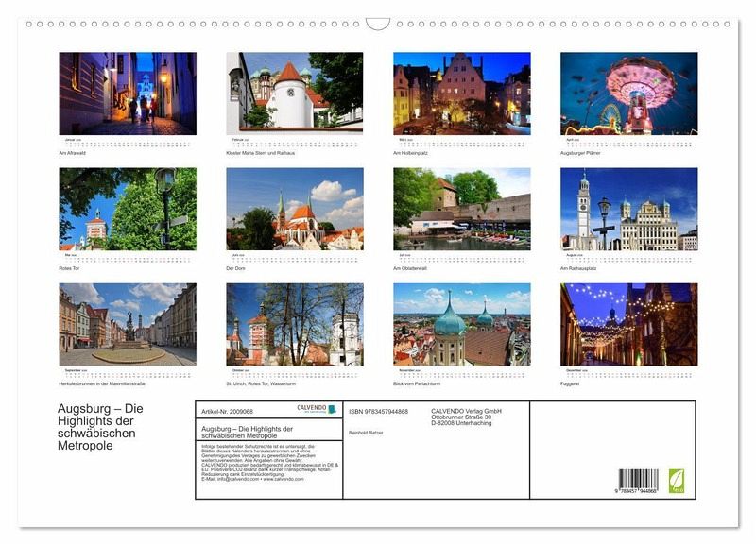756x545 pixels.
Task: Open the St. Ulrich, Rotes Tor, Wasserturm photo
Action: coord(295,324)
